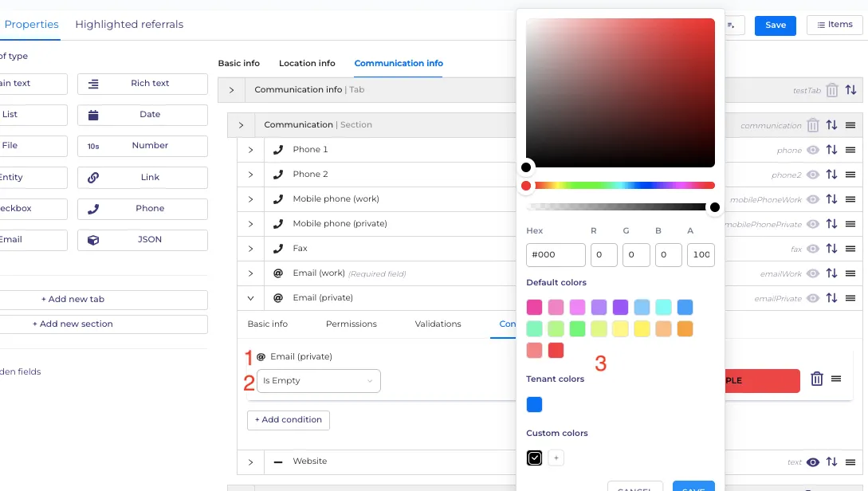868x491 pixels.
Task: Click + Add condition button
Action: click(289, 419)
